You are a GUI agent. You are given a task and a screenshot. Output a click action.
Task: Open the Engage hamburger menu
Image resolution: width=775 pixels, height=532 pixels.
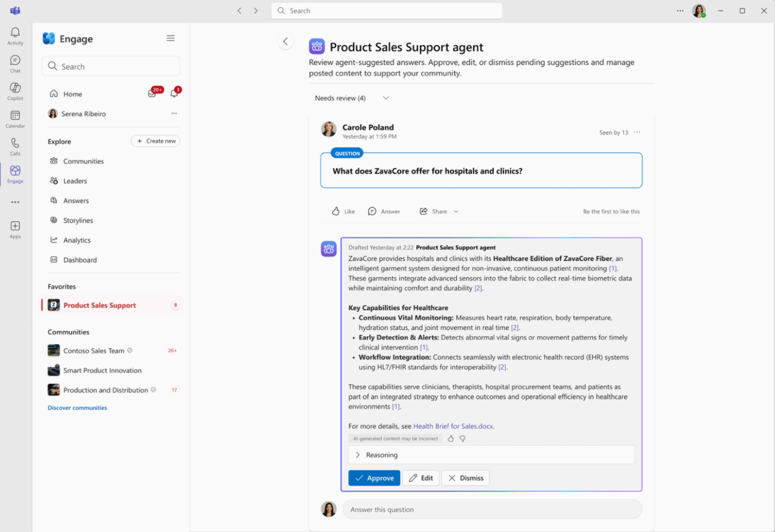pyautogui.click(x=170, y=38)
